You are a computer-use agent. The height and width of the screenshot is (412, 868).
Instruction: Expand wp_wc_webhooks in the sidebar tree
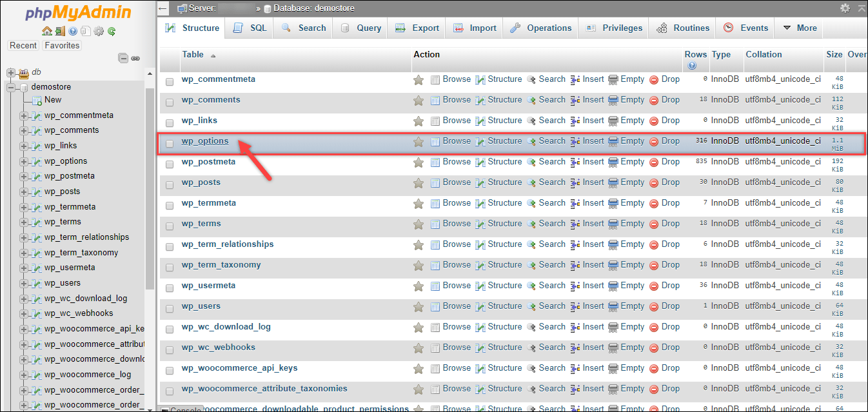click(24, 314)
